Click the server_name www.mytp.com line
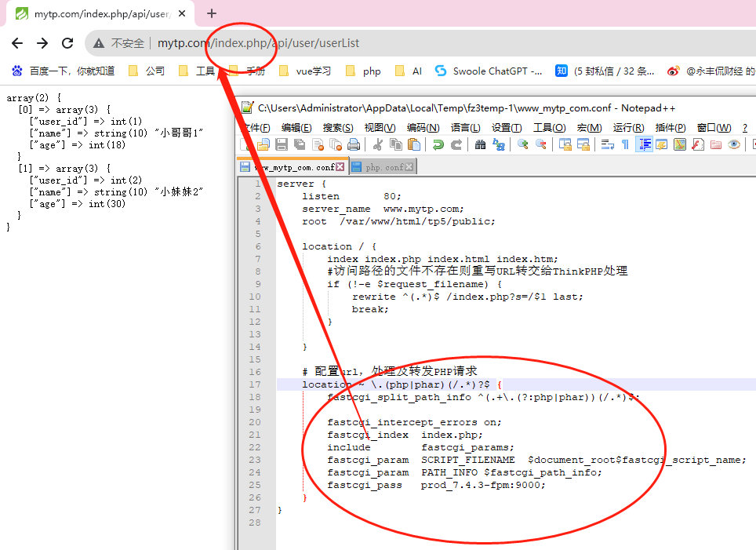This screenshot has width=756, height=550. (383, 209)
